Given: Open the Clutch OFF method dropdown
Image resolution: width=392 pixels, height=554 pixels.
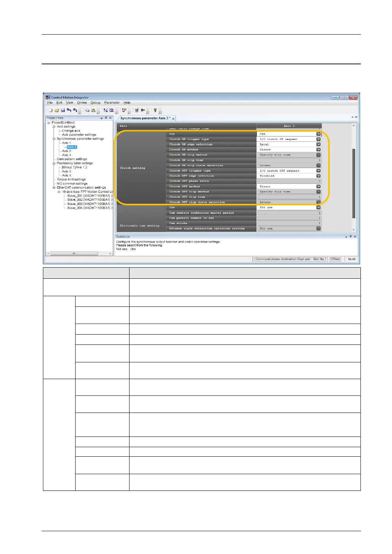Looking at the screenshot, I should pos(318,186).
